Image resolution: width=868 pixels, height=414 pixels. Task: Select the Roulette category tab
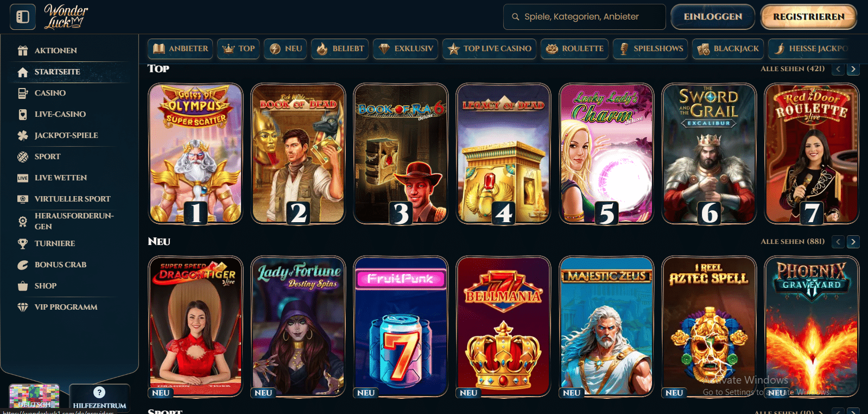(575, 48)
